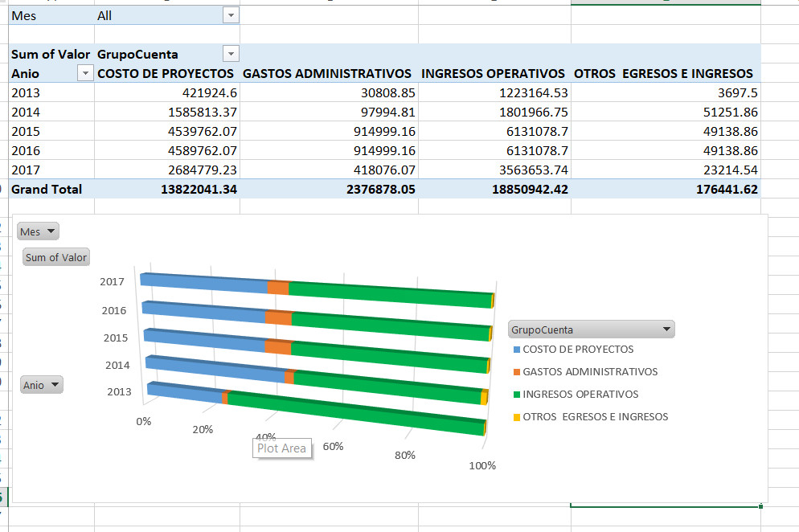Image resolution: width=799 pixels, height=532 pixels.
Task: Click the 2013 chart axis label
Action: (119, 391)
